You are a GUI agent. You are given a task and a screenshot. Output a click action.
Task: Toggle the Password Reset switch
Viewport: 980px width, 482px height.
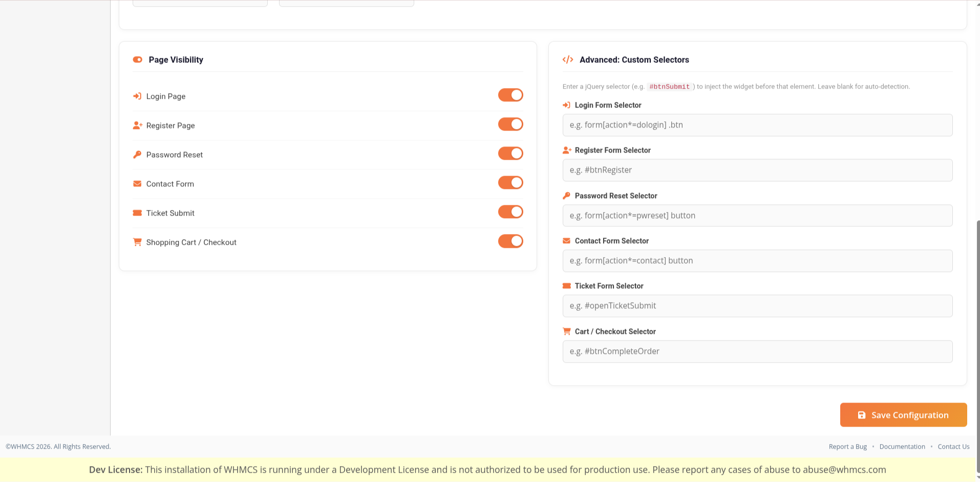pyautogui.click(x=510, y=154)
